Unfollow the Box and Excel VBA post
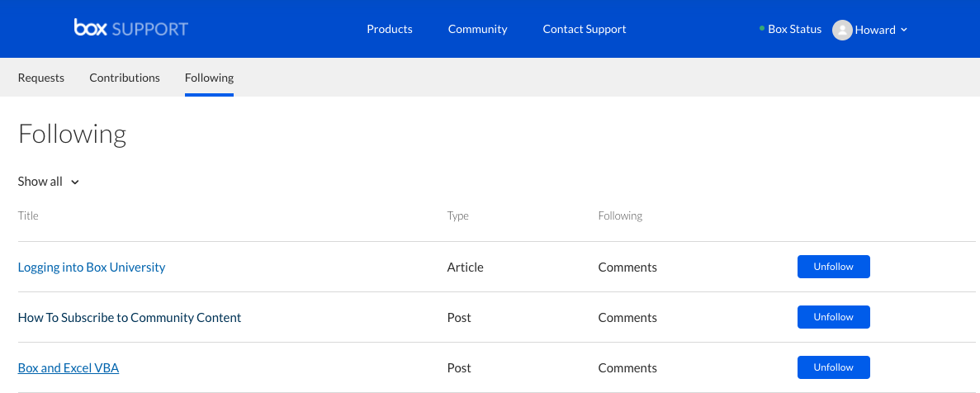Image resolution: width=980 pixels, height=393 pixels. (833, 367)
